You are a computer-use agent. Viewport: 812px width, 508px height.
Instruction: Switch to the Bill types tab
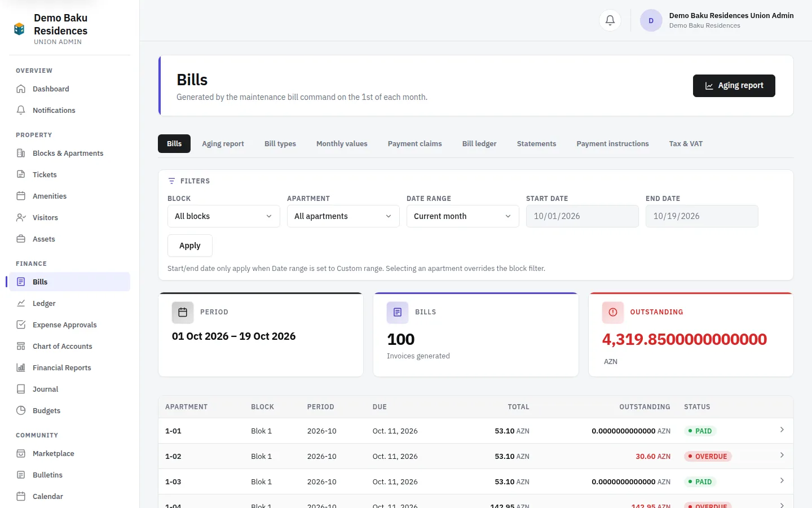click(280, 143)
